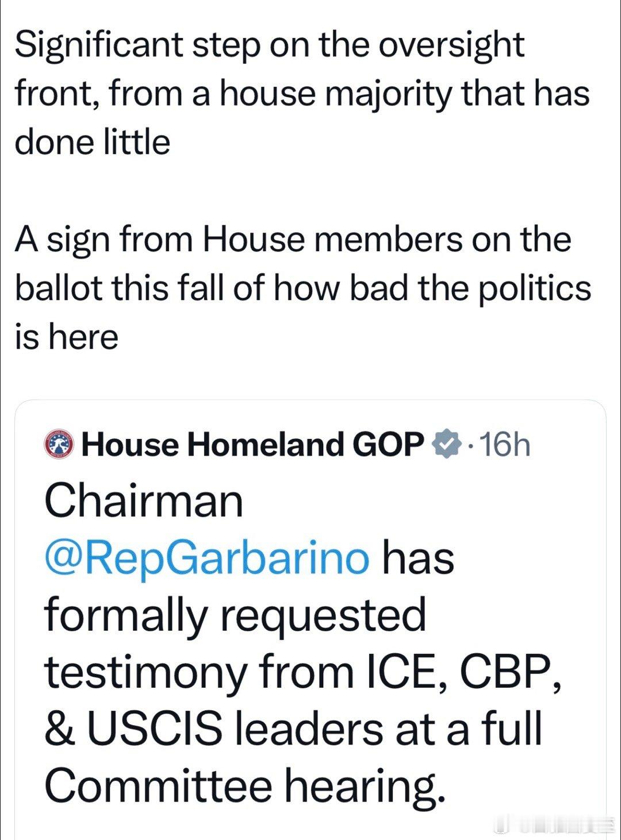Click the word 'oversight' in main tweet
The image size is (621, 840).
tap(454, 45)
